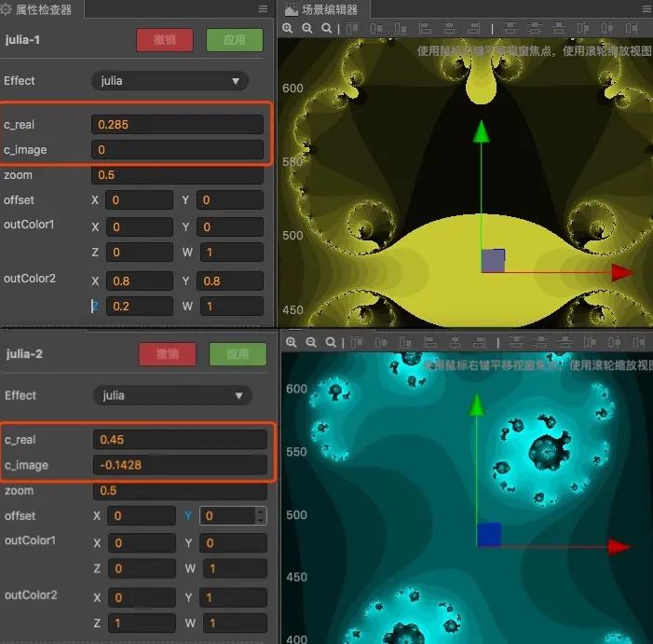Open 场景编辑器 panel hamburger menu
The height and width of the screenshot is (644, 653).
pyautogui.click(x=646, y=8)
